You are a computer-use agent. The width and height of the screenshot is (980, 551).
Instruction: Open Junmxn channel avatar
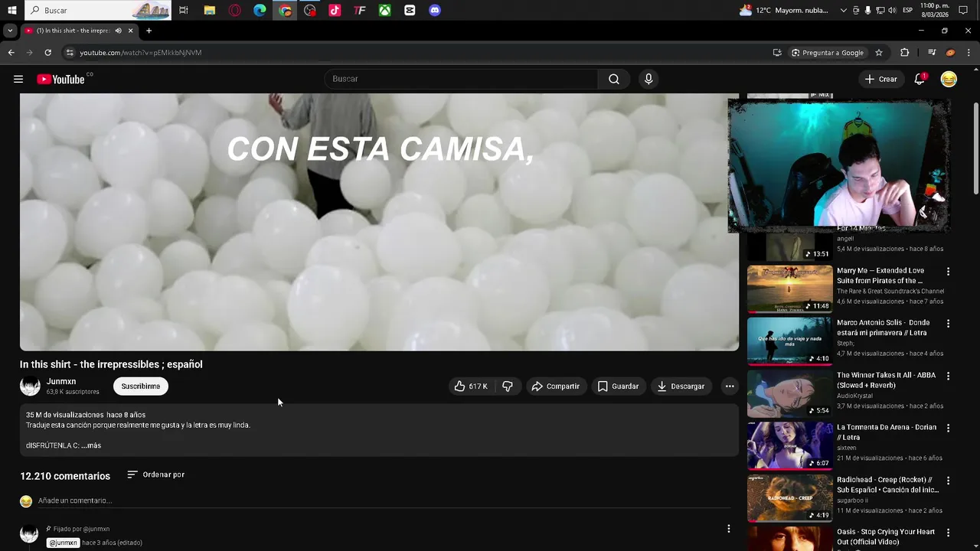pyautogui.click(x=30, y=386)
